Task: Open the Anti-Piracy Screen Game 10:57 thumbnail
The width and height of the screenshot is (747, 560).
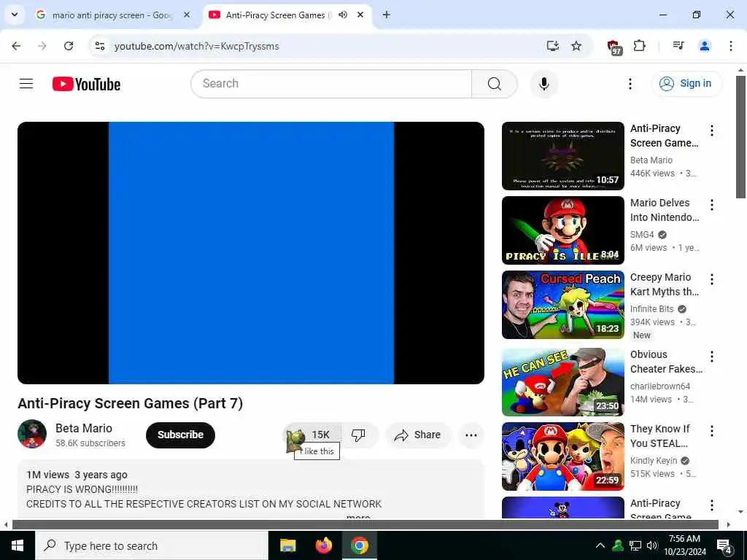Action: click(x=562, y=156)
